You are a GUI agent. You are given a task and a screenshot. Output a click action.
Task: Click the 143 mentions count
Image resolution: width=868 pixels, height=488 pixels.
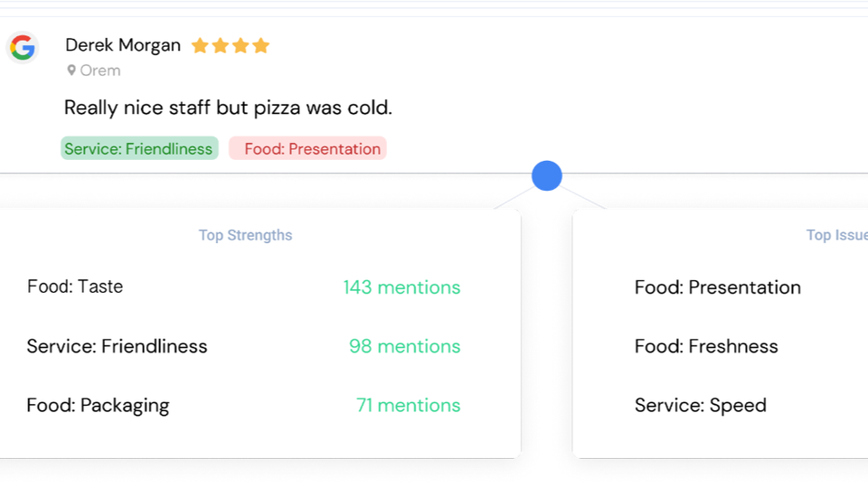pyautogui.click(x=401, y=287)
